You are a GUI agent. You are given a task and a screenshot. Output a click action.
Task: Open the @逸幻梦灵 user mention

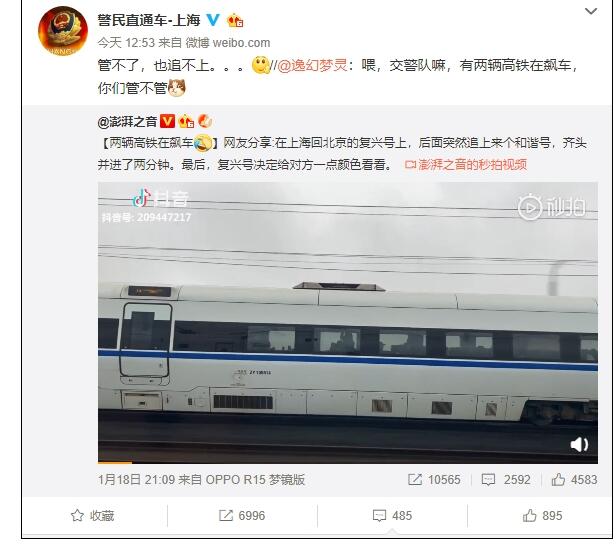pyautogui.click(x=312, y=65)
